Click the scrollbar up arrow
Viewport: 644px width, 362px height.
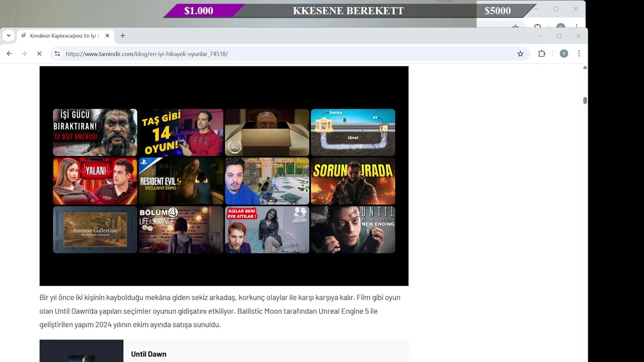tap(585, 67)
